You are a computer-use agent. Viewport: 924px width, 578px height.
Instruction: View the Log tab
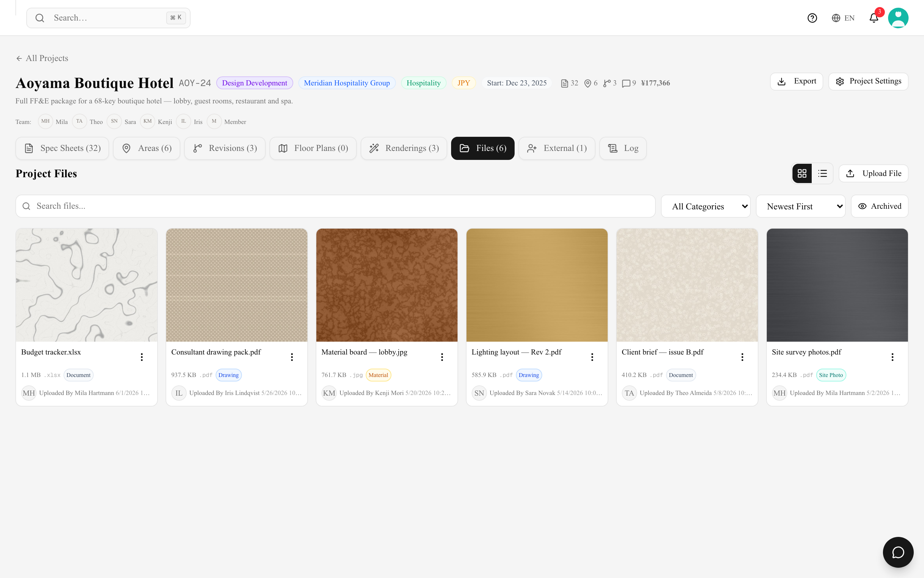coord(623,148)
